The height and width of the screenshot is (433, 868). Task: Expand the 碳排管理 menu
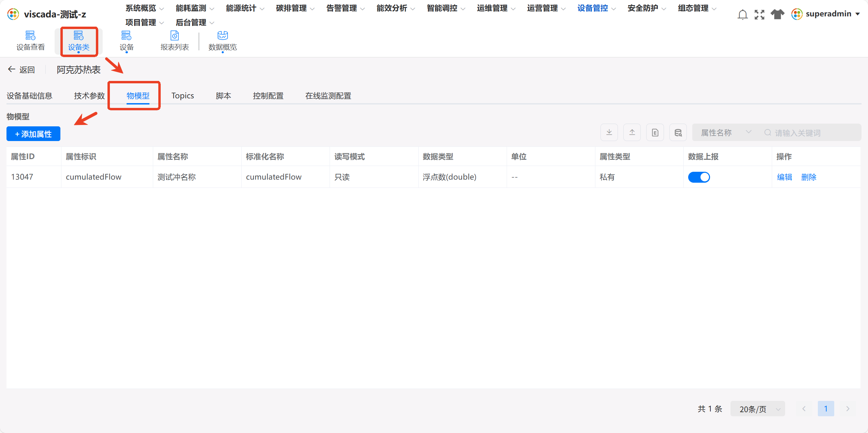tap(295, 8)
